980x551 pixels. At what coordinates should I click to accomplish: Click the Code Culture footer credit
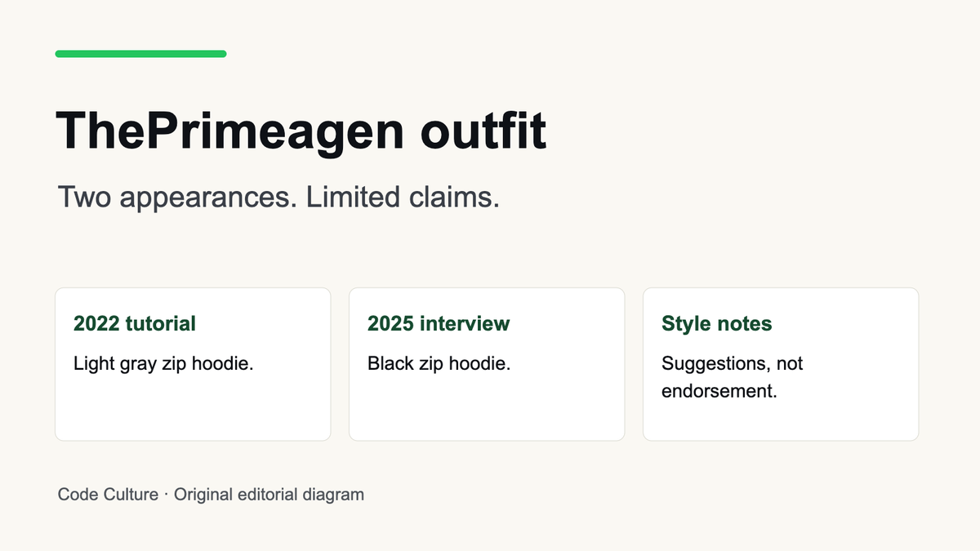(x=108, y=495)
